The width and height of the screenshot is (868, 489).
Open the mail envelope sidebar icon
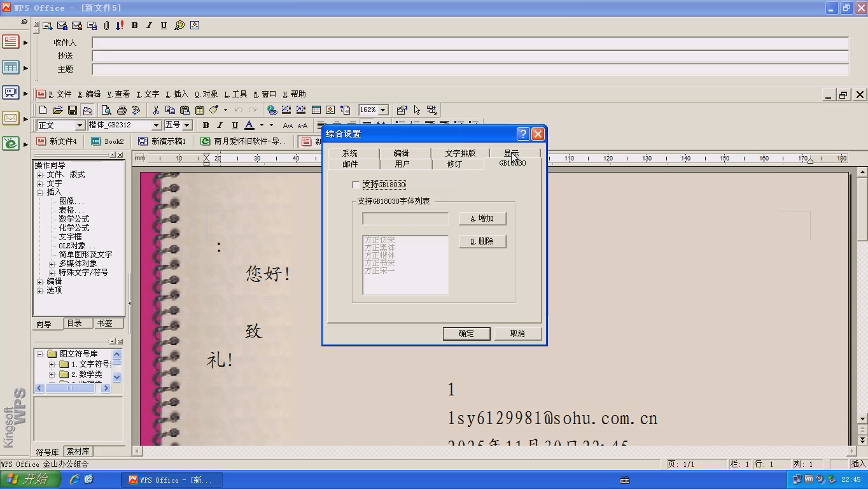11,118
